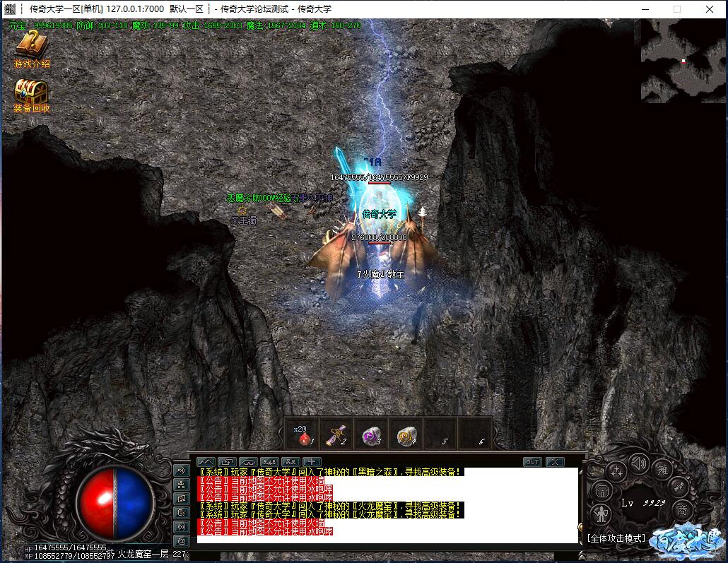The image size is (728, 563).
Task: Toggle the speaker chat channel button
Action: (x=181, y=470)
